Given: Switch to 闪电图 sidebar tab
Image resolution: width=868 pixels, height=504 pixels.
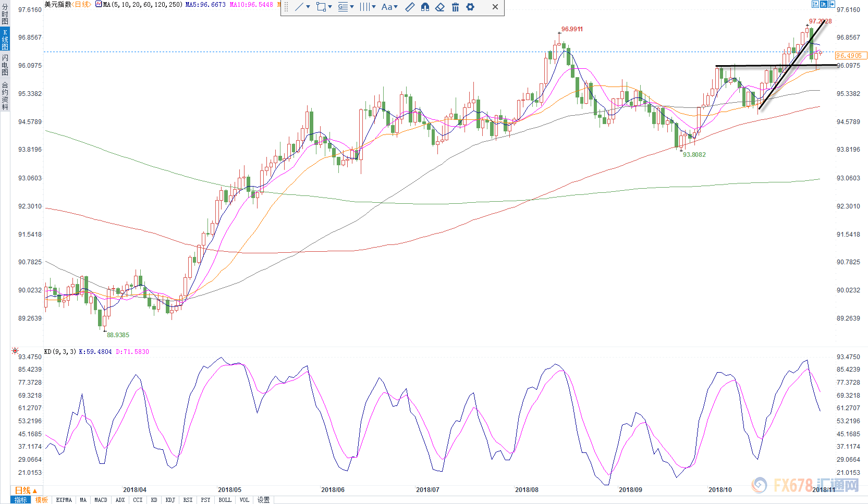Looking at the screenshot, I should (x=5, y=65).
